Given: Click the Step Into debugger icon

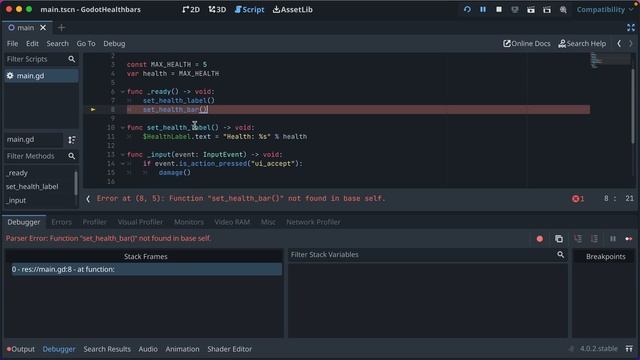Looking at the screenshot, I should tap(578, 239).
